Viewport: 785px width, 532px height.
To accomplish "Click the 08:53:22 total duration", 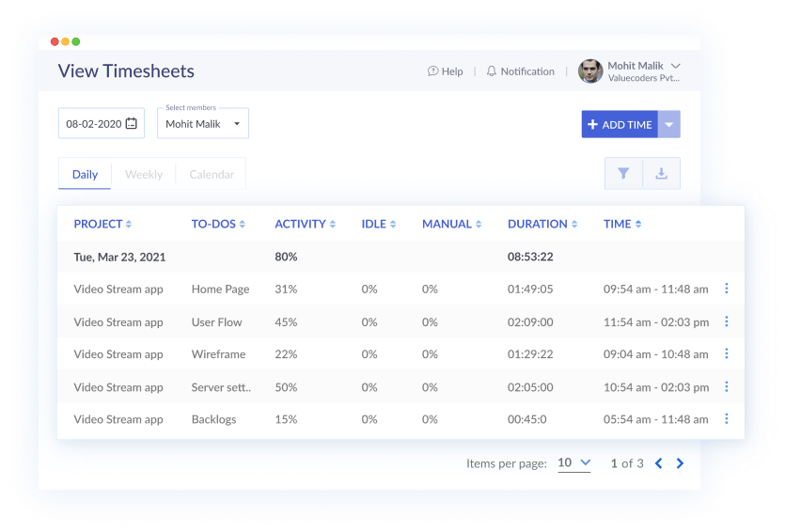I will coord(530,257).
